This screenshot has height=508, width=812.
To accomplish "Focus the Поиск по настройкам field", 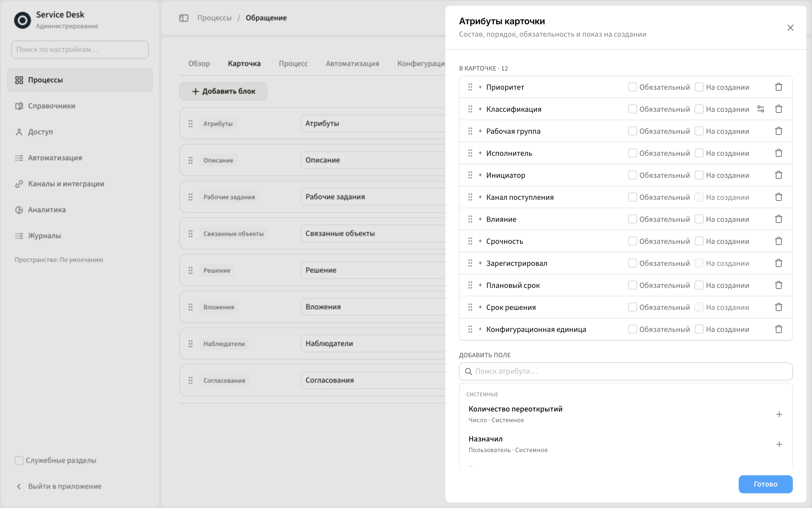I will [80, 49].
